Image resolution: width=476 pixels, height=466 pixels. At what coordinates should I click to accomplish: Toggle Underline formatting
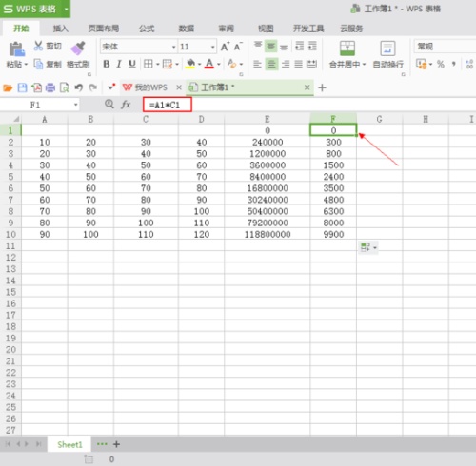pos(132,64)
